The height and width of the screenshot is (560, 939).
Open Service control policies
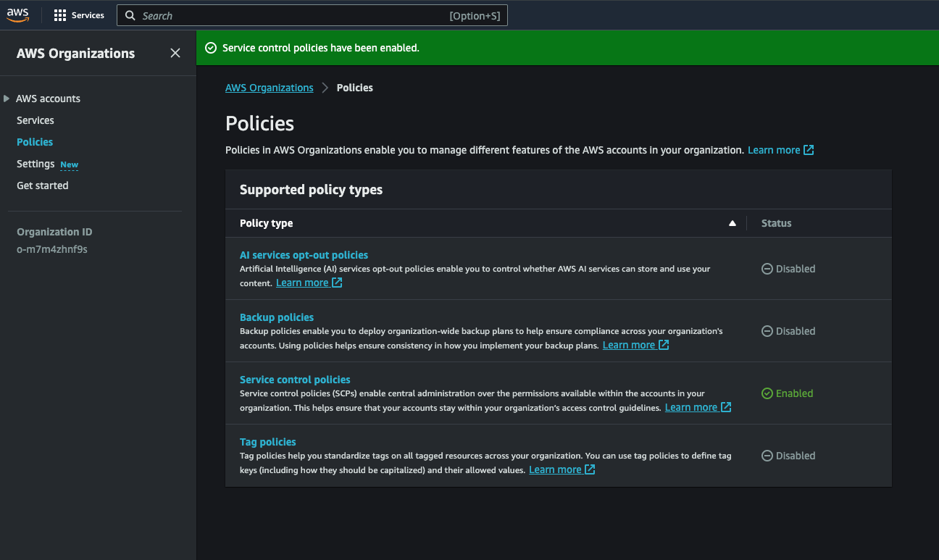pyautogui.click(x=295, y=380)
